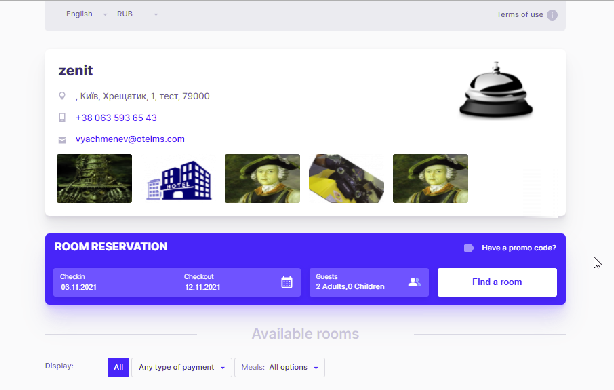Open the English language dropdown

[86, 14]
